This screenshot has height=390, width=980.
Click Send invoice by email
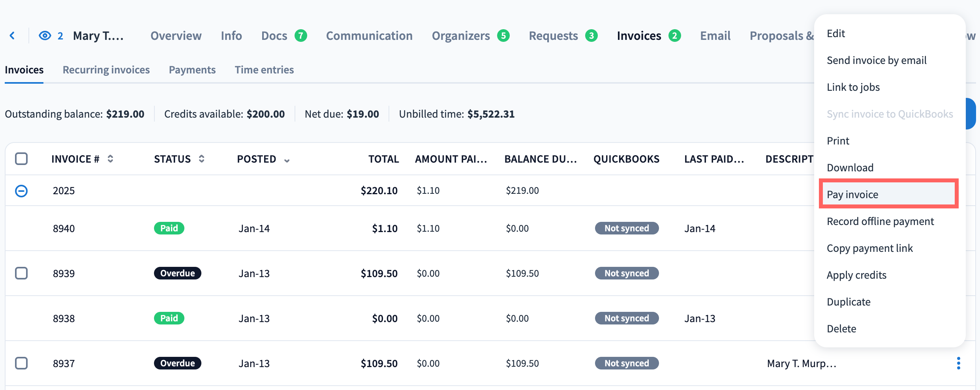[x=876, y=60]
